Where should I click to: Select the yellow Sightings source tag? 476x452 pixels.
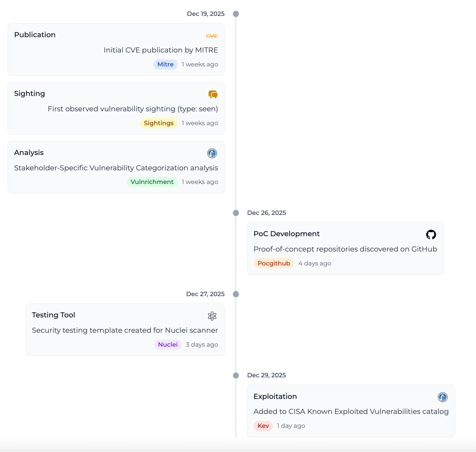tap(158, 123)
